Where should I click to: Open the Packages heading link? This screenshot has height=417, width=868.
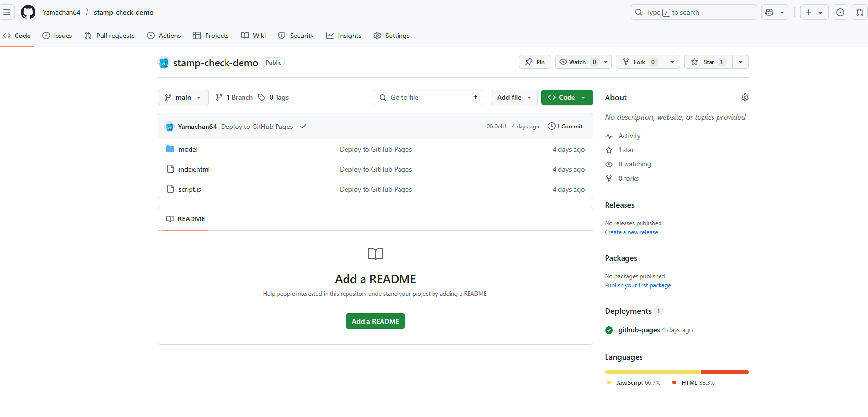pos(621,258)
